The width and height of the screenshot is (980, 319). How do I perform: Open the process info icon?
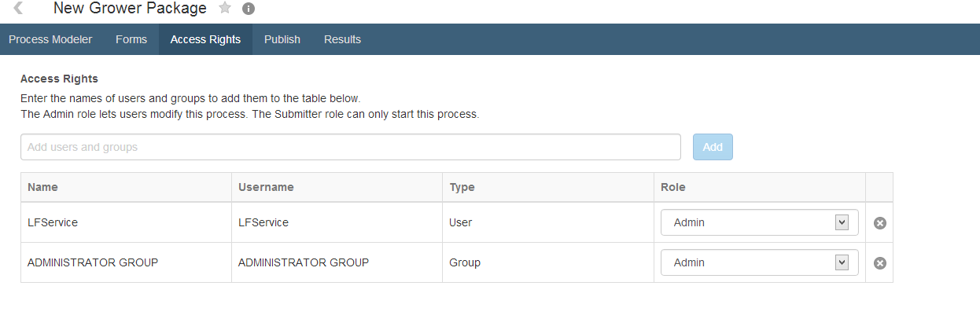click(x=249, y=9)
